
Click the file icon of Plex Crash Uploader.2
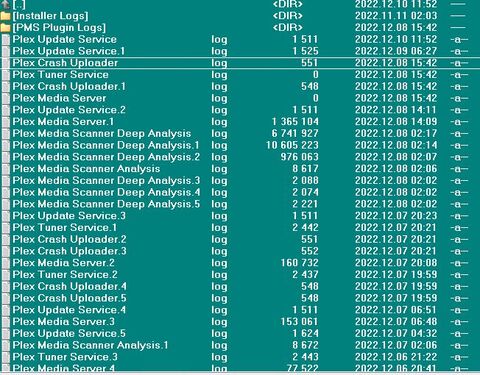6,239
